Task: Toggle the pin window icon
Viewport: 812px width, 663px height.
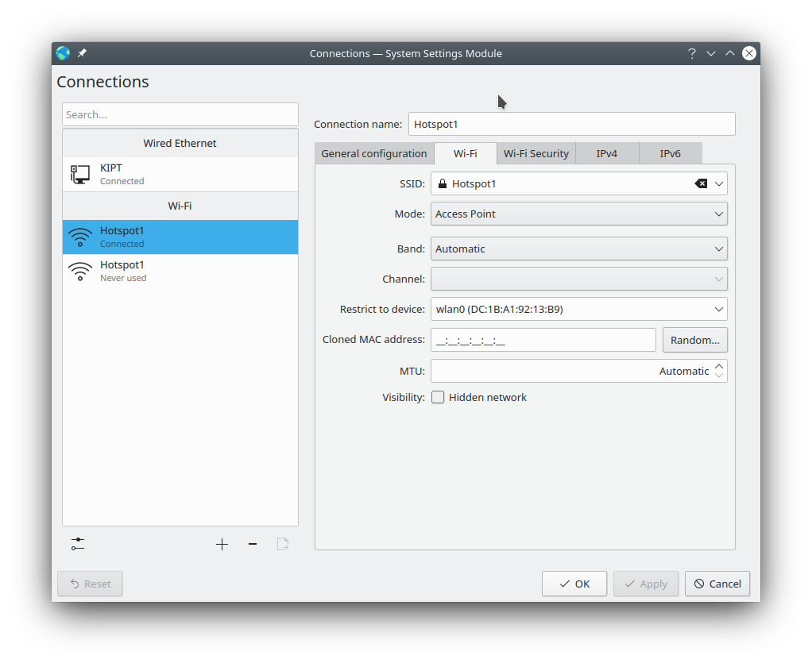Action: (x=82, y=53)
